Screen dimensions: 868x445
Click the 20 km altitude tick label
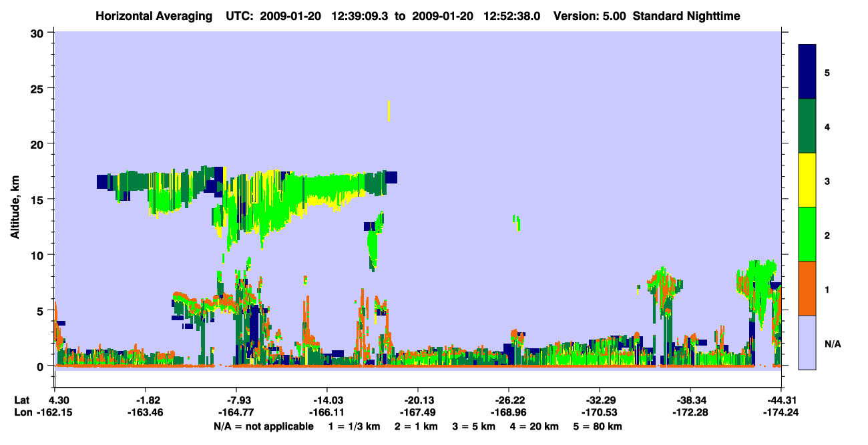pos(39,144)
